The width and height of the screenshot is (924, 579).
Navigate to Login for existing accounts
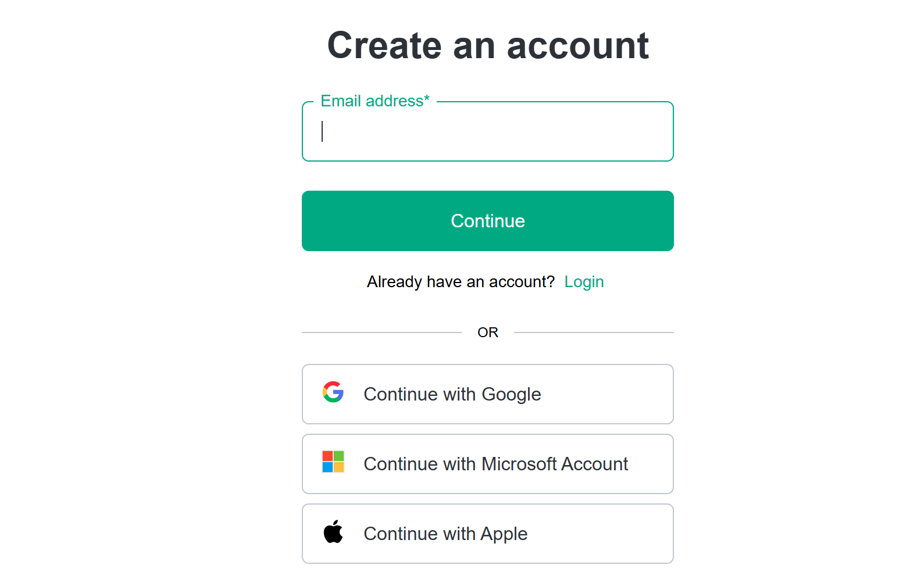pyautogui.click(x=584, y=281)
